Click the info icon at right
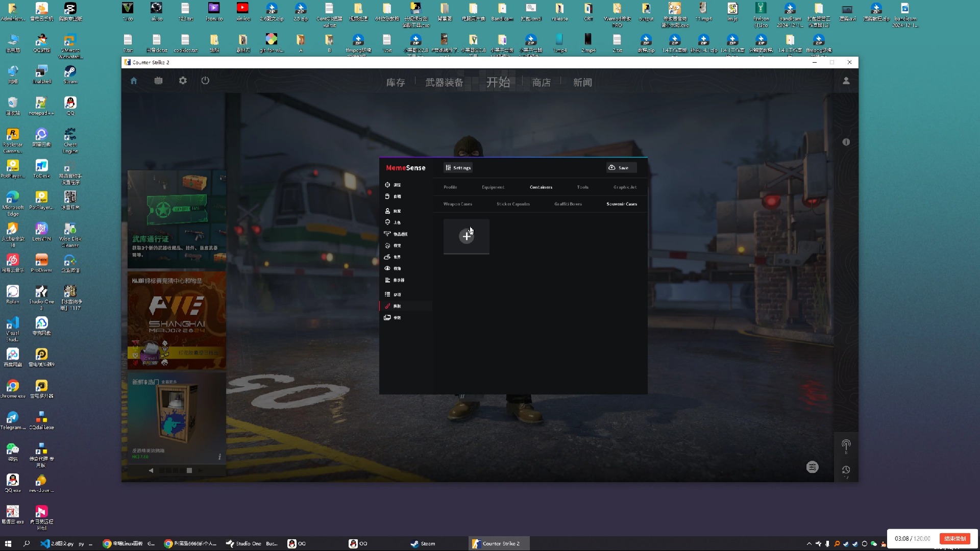This screenshot has height=551, width=980. coord(846,142)
